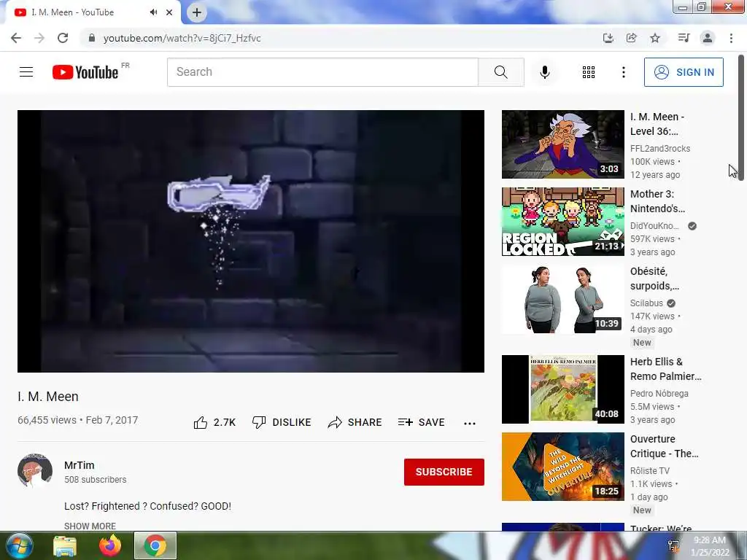Open a new tab with the plus button
This screenshot has width=747, height=560.
point(197,12)
